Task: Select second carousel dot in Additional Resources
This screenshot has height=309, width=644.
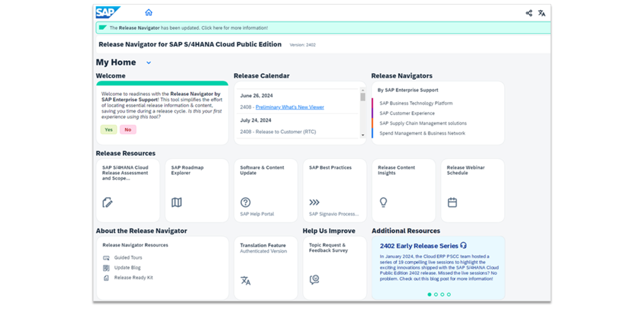Action: tap(436, 294)
